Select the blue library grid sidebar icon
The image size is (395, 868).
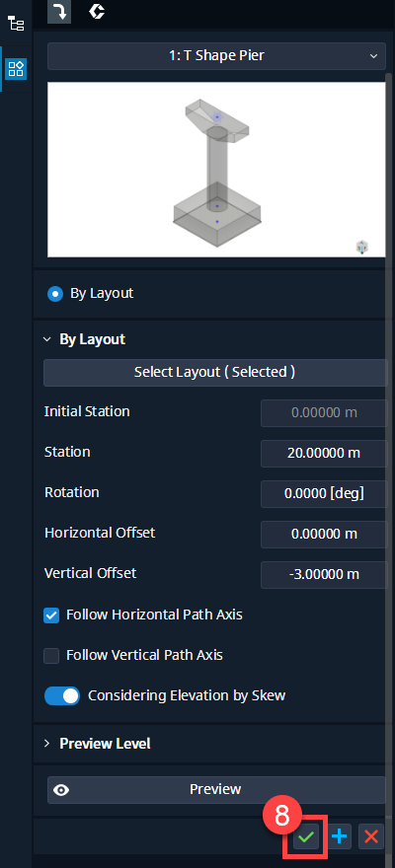pyautogui.click(x=16, y=69)
